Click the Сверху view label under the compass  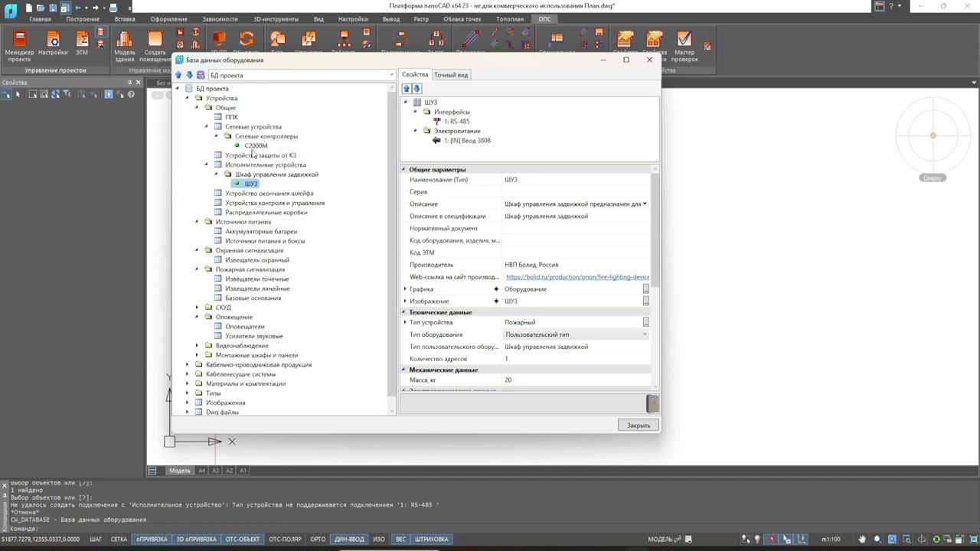pyautogui.click(x=933, y=178)
